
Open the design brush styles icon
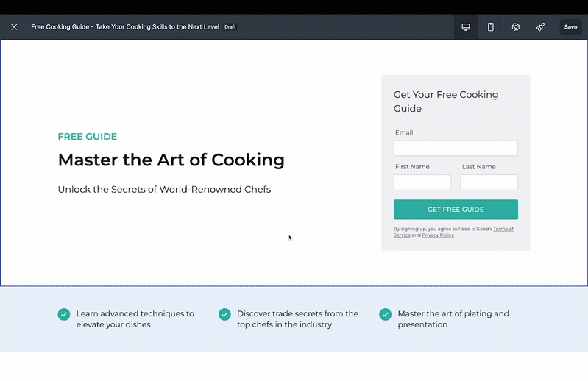pos(540,27)
